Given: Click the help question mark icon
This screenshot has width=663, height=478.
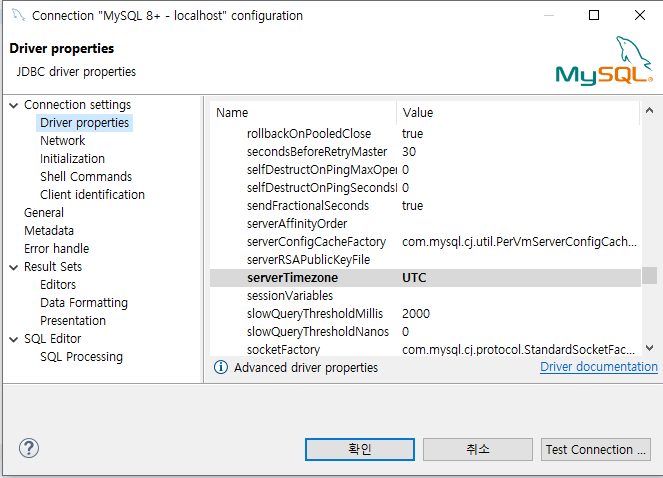Looking at the screenshot, I should coord(29,448).
